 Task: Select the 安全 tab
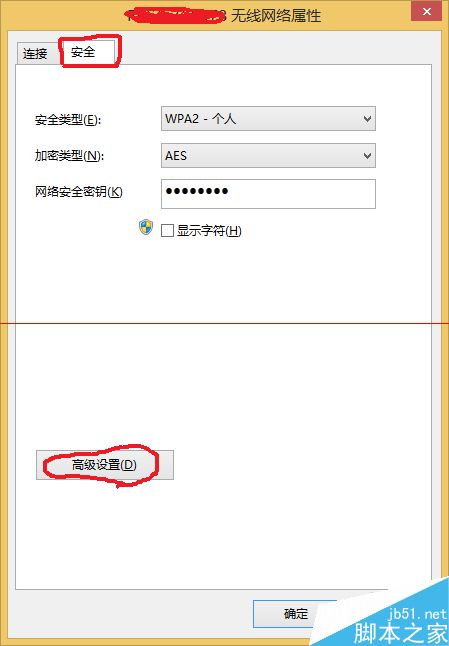pyautogui.click(x=83, y=52)
